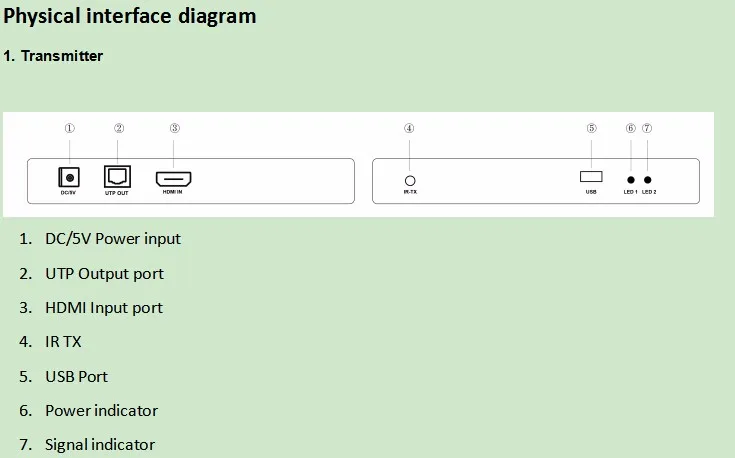Select list item 'UTP Output port'

click(104, 274)
